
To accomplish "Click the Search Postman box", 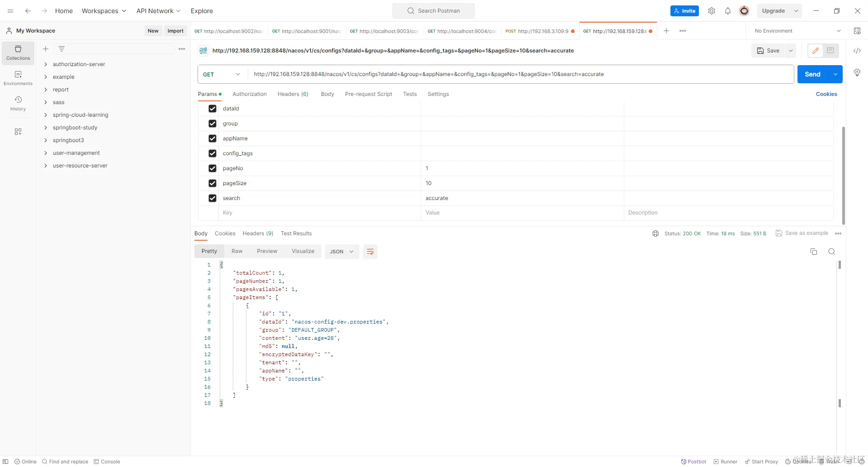I will click(x=434, y=11).
